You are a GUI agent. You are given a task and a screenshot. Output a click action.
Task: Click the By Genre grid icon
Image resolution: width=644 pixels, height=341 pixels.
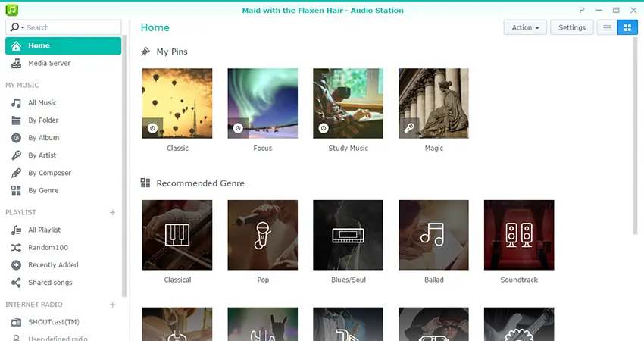[x=16, y=190]
